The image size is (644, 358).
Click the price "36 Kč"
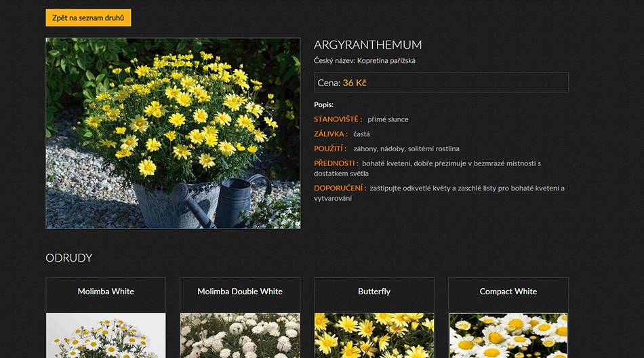(355, 83)
